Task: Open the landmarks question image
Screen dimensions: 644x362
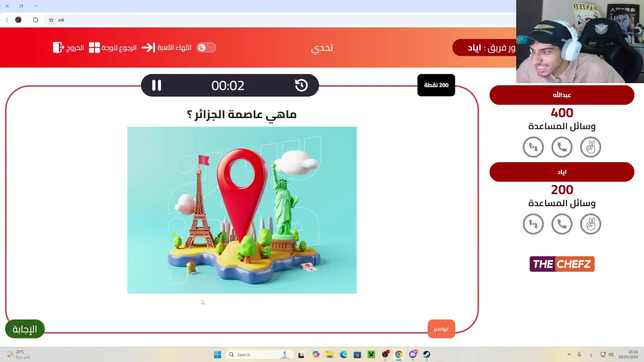Action: (x=242, y=210)
